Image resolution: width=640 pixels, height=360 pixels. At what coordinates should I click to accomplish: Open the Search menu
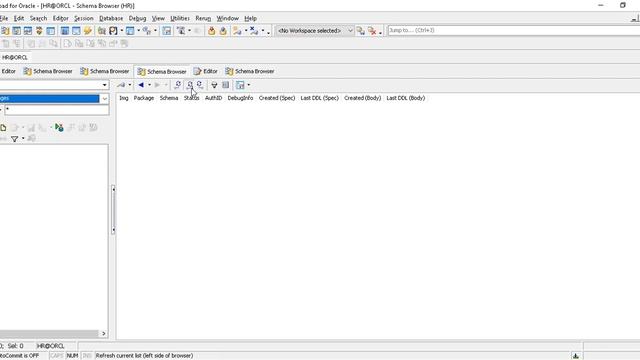pyautogui.click(x=38, y=18)
